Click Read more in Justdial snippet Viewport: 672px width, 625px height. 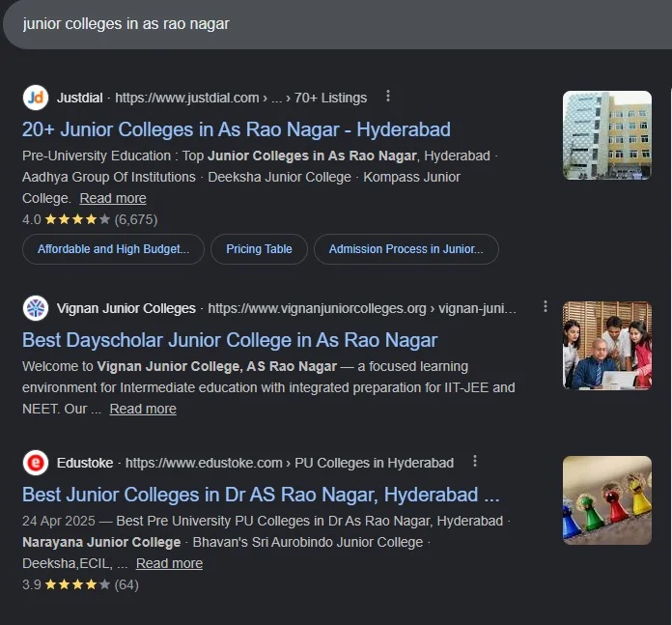tap(113, 198)
